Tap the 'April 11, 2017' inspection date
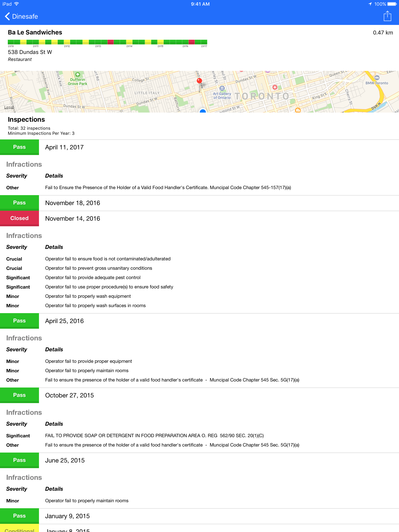The height and width of the screenshot is (532, 399). pos(64,147)
